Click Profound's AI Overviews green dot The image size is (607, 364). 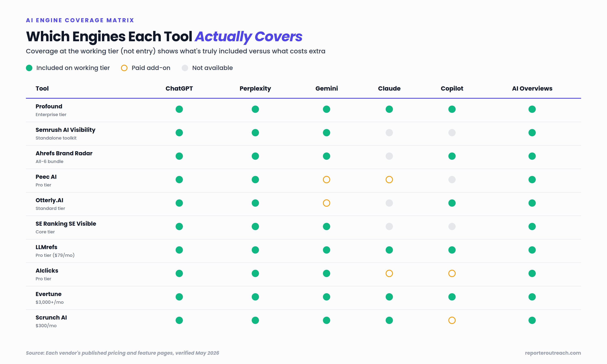(532, 109)
